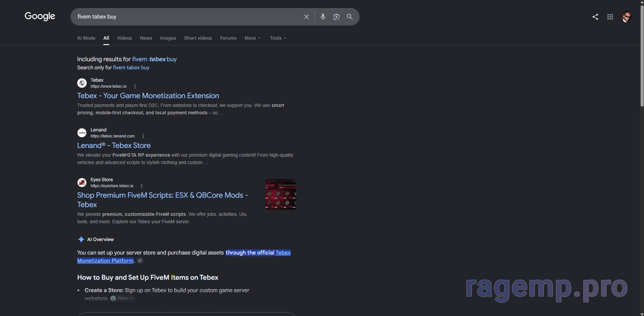This screenshot has width=644, height=316.
Task: Open search by image camera icon
Action: tap(336, 17)
